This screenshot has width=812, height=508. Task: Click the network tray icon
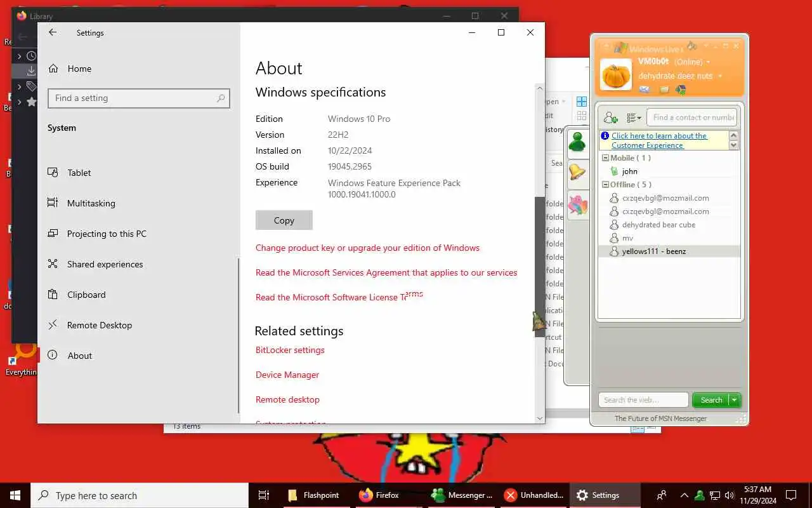(x=714, y=495)
